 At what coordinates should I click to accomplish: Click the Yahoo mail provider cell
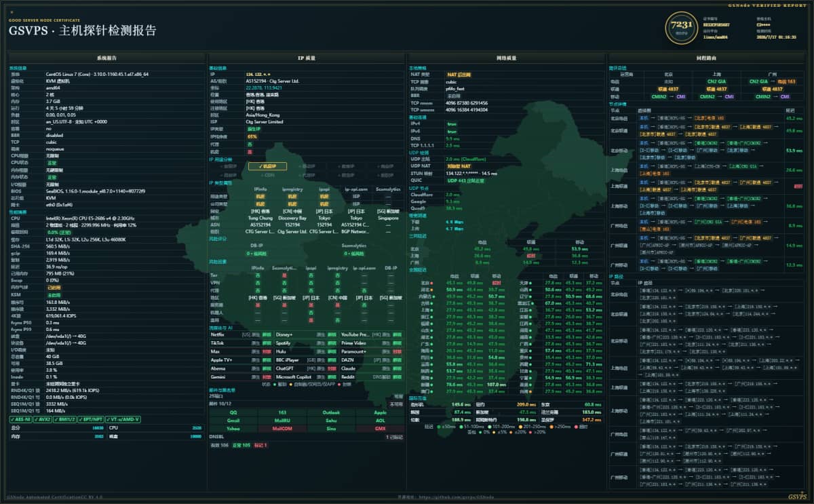coord(233,429)
